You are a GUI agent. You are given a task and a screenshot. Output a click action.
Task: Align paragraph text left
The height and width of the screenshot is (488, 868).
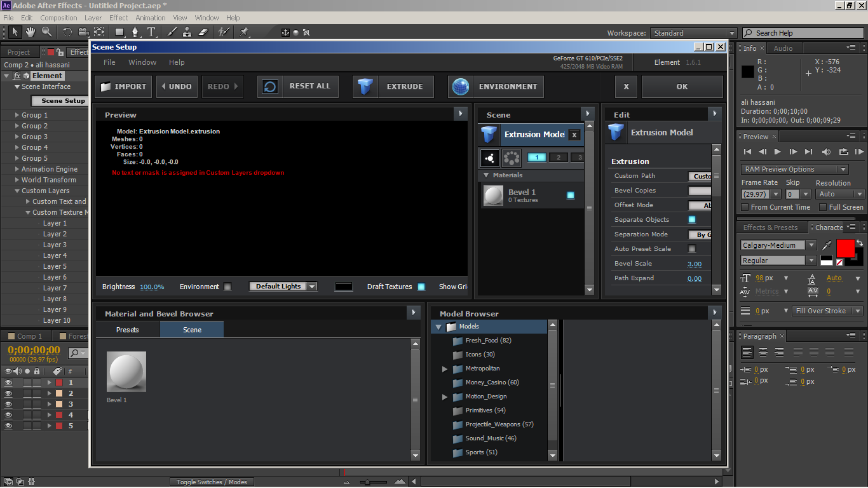(747, 352)
